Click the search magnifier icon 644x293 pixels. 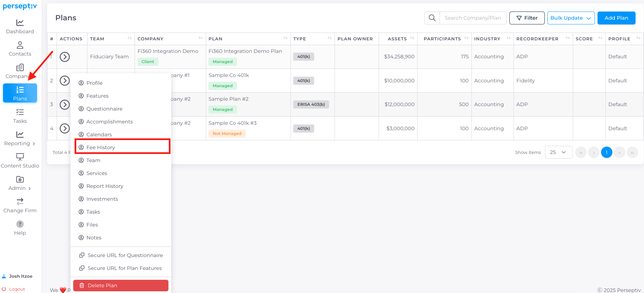point(432,18)
